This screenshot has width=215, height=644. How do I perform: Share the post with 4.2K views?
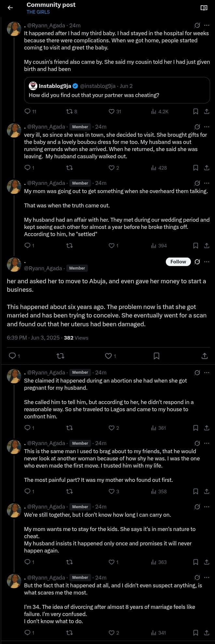pyautogui.click(x=207, y=111)
